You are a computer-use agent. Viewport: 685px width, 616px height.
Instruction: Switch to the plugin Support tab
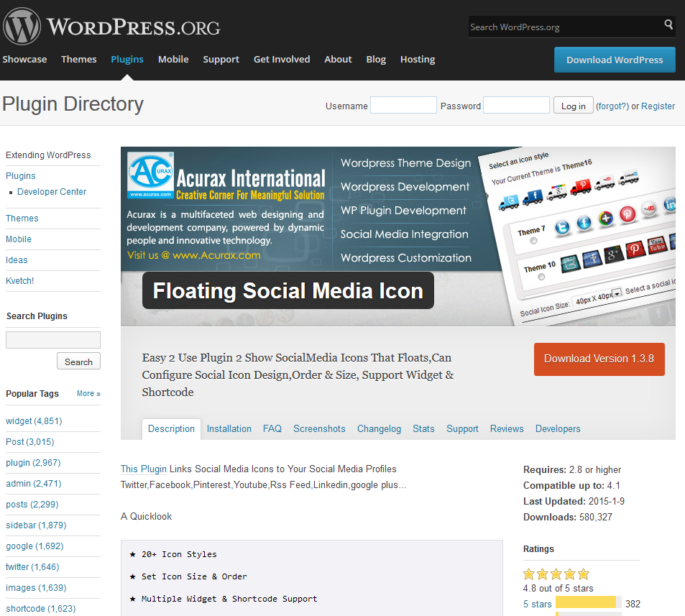[x=462, y=429]
